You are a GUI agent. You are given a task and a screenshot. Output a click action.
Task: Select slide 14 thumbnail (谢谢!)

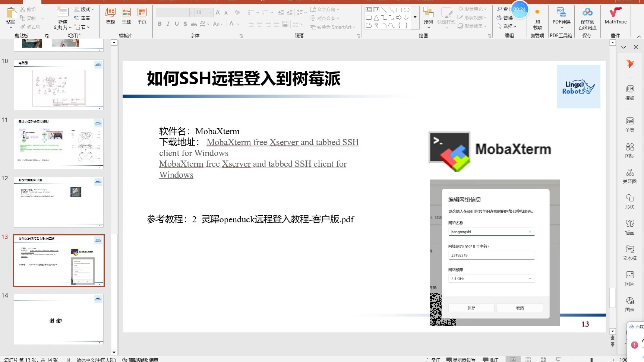click(x=59, y=319)
